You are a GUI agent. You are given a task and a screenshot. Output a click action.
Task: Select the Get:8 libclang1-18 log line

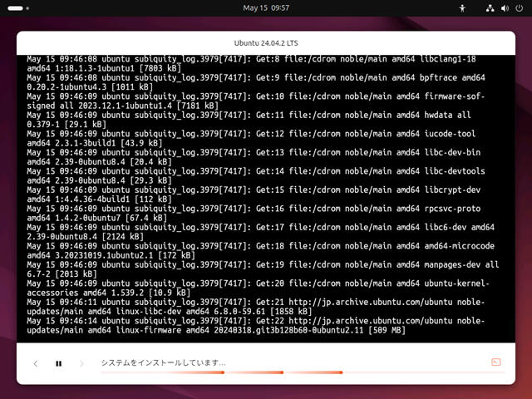click(x=251, y=64)
